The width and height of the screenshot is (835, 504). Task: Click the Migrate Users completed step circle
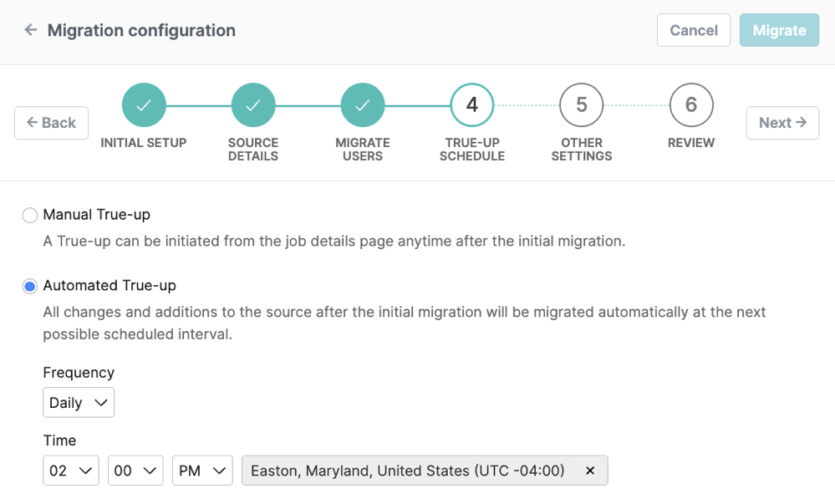click(x=363, y=105)
